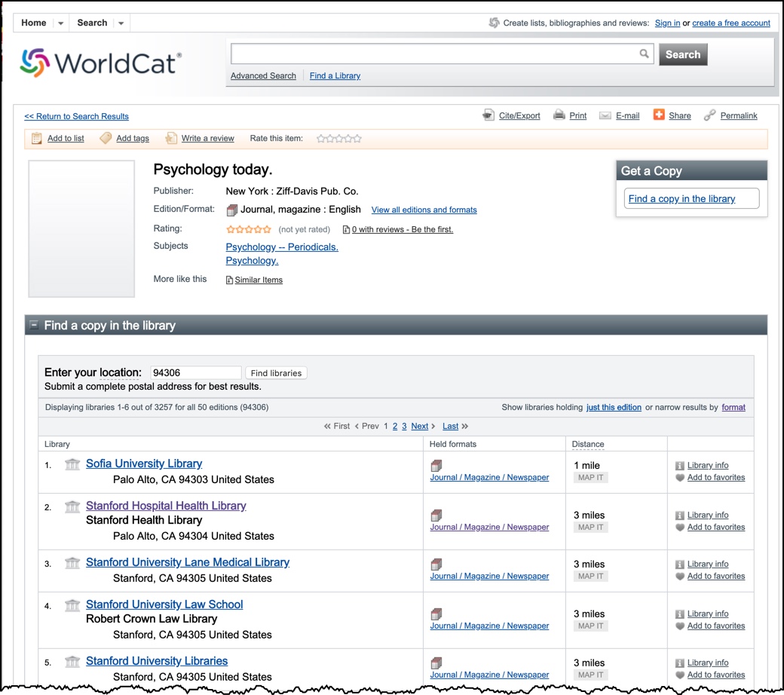Click the orange Share plus icon

tap(659, 115)
